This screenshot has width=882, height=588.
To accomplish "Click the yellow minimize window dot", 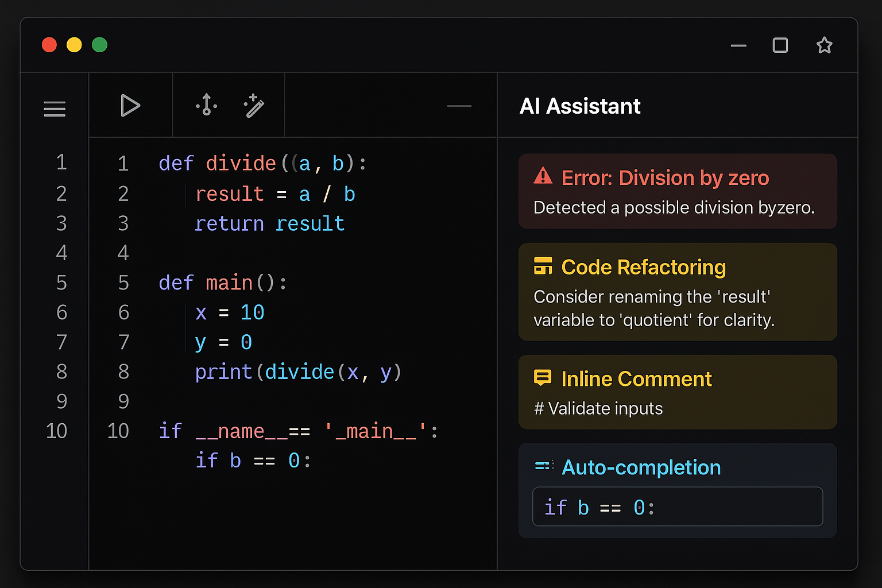I will (74, 45).
